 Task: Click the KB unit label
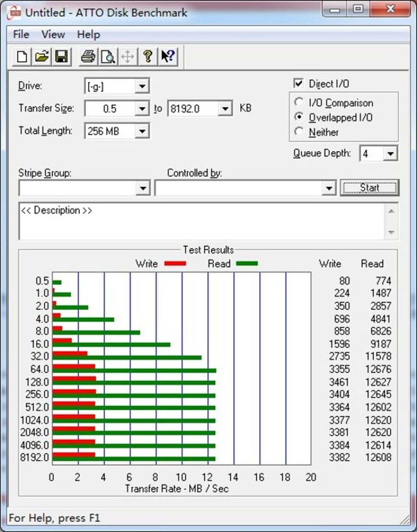tap(246, 108)
